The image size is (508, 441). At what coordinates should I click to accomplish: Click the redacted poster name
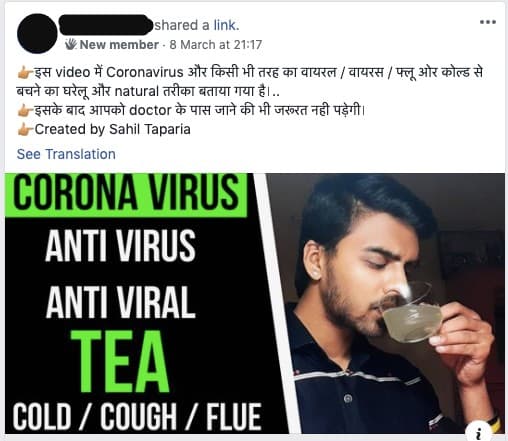pos(106,25)
